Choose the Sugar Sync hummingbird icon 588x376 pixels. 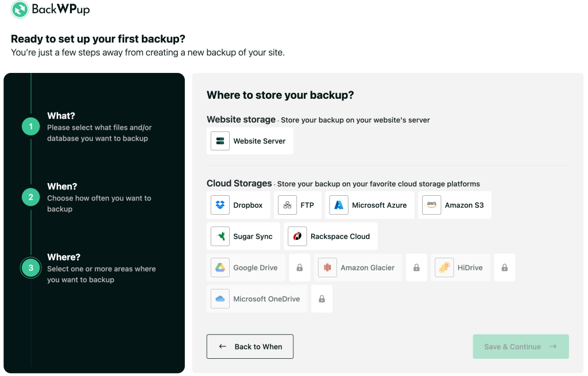pos(220,236)
